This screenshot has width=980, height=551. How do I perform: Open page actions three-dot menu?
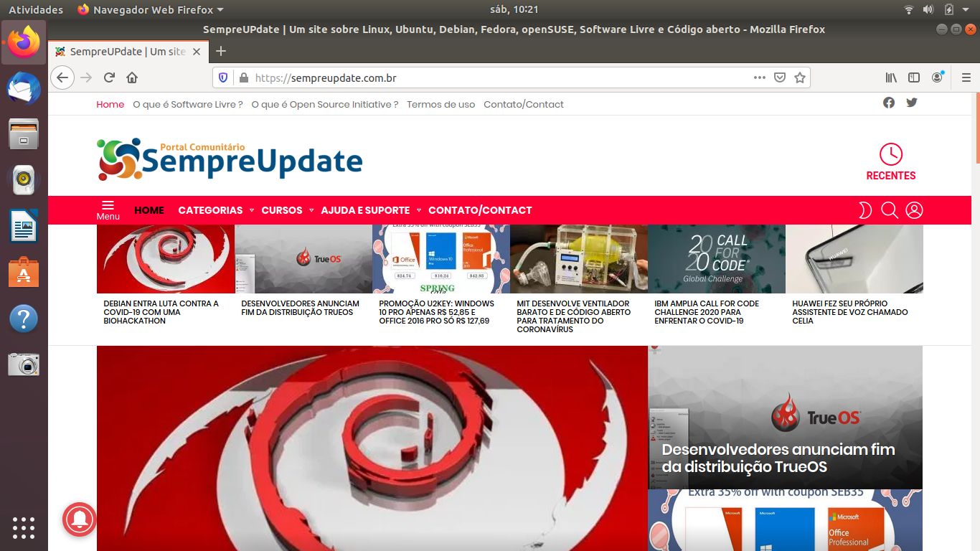pyautogui.click(x=760, y=77)
